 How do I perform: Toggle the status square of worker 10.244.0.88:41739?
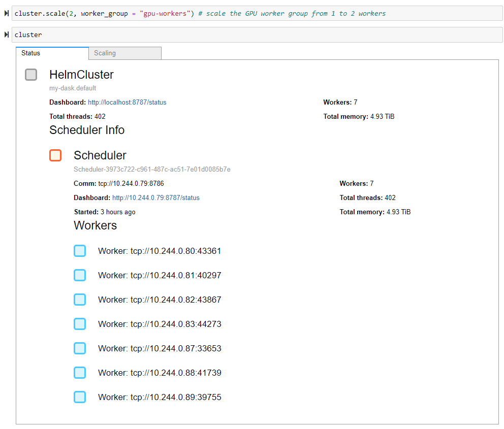(80, 372)
